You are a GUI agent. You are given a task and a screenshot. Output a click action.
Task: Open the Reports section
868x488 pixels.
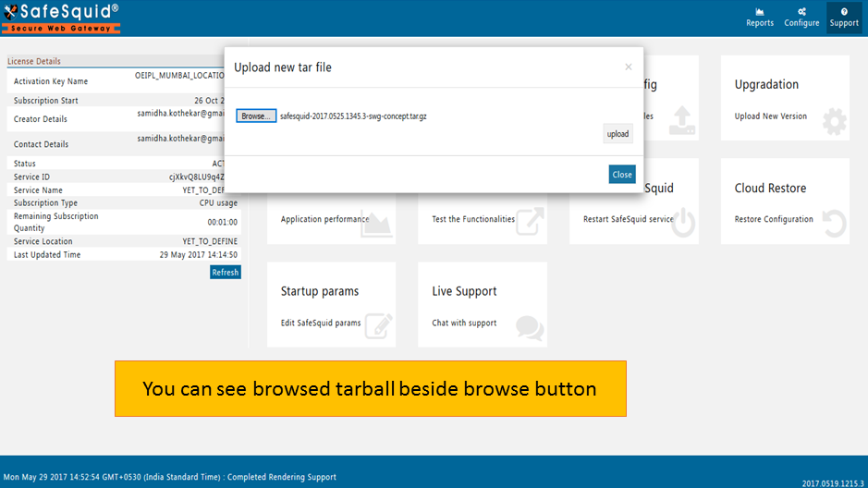pos(760,18)
